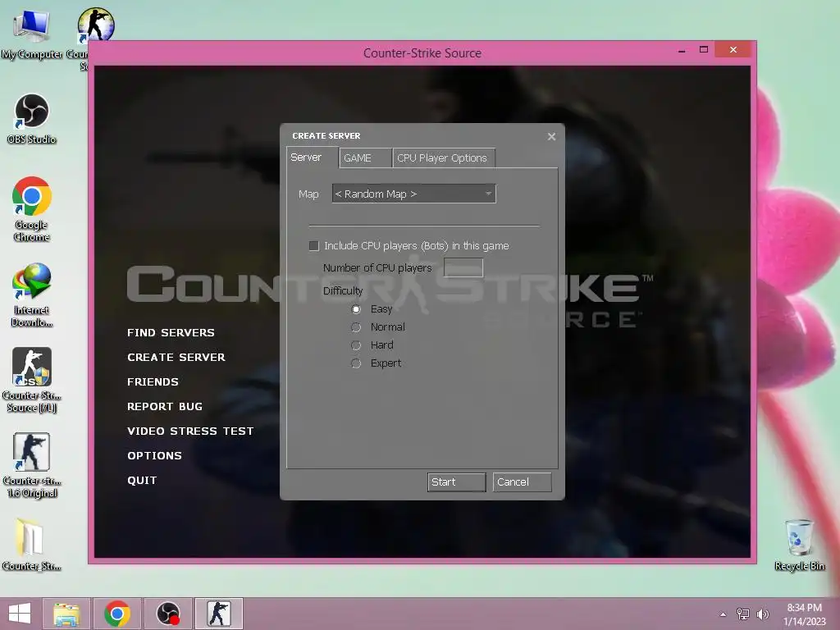Open the CPU Player Options tab

pos(443,158)
